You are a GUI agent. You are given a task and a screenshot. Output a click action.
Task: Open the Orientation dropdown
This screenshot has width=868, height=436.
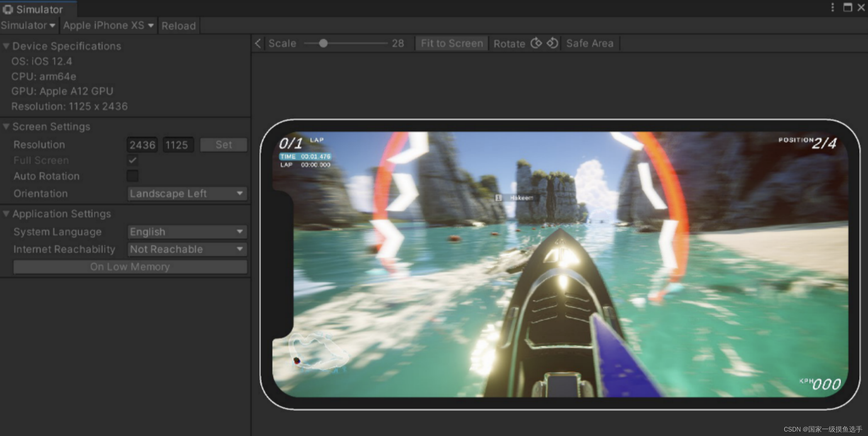(187, 194)
